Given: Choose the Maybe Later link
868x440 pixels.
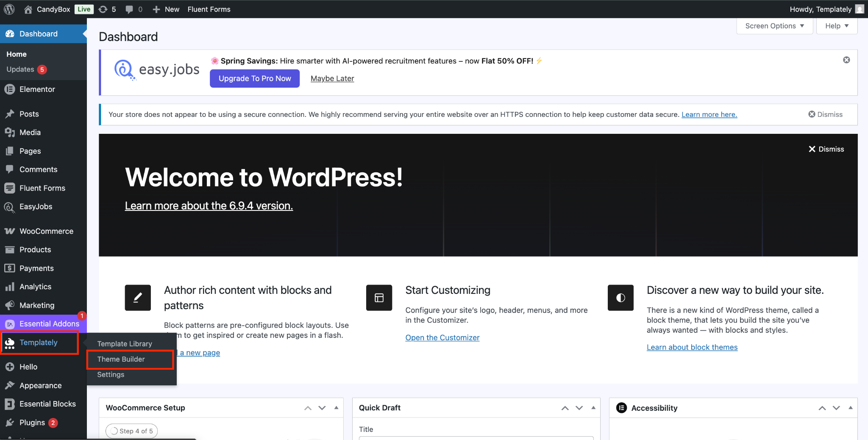Looking at the screenshot, I should [x=332, y=78].
